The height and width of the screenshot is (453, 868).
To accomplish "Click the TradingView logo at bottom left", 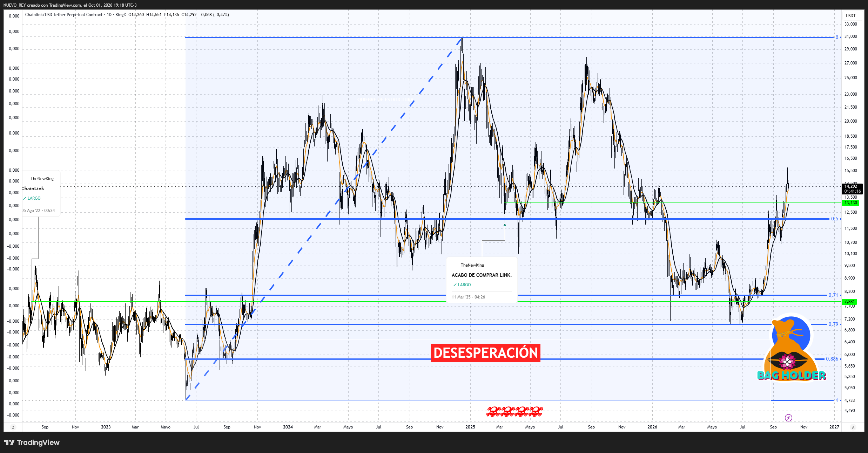I will click(32, 442).
